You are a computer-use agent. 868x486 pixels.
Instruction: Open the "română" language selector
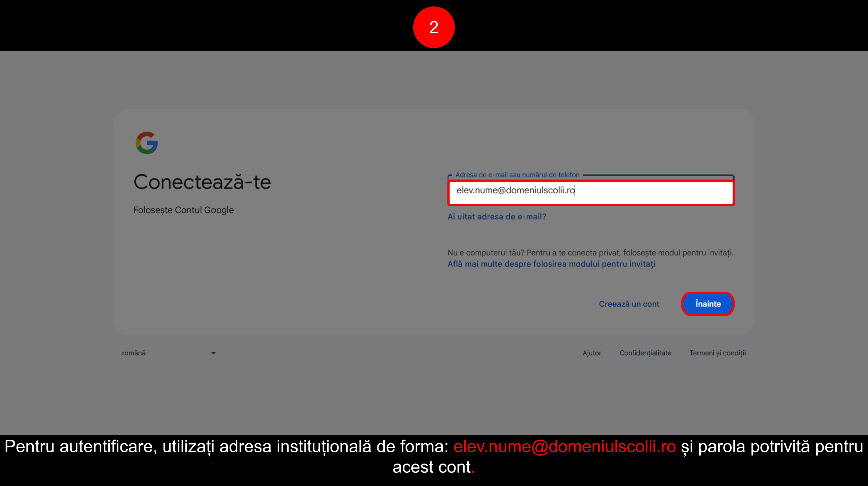[134, 353]
